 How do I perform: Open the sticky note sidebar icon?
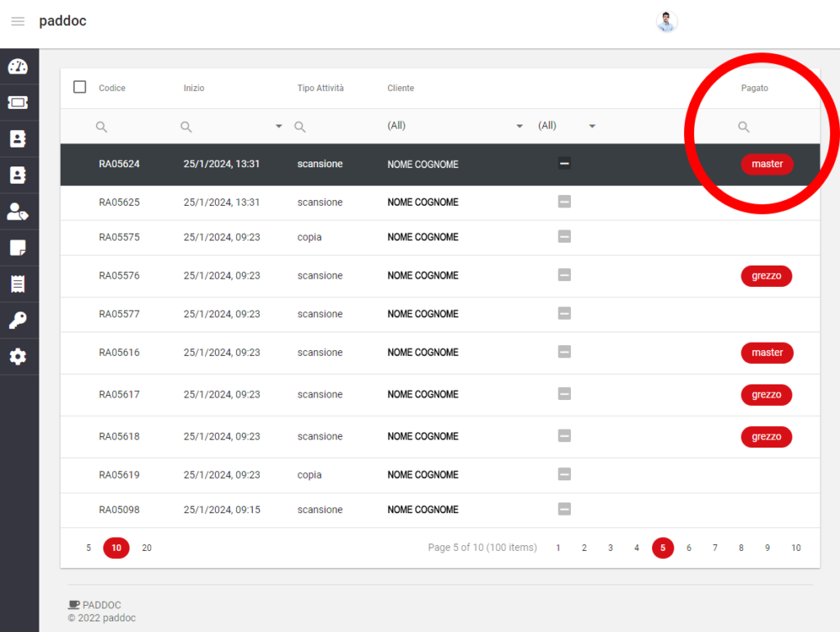coord(18,248)
